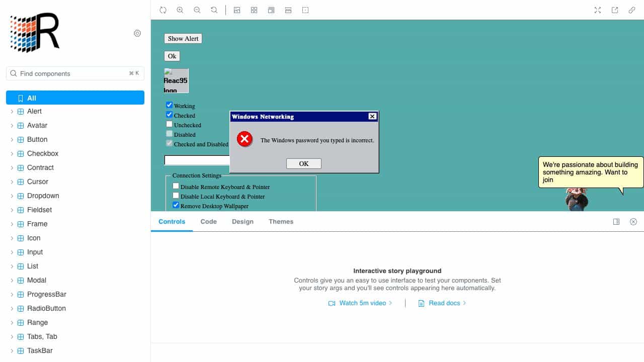The image size is (644, 362).
Task: Switch to the Controls tab
Action: click(172, 222)
